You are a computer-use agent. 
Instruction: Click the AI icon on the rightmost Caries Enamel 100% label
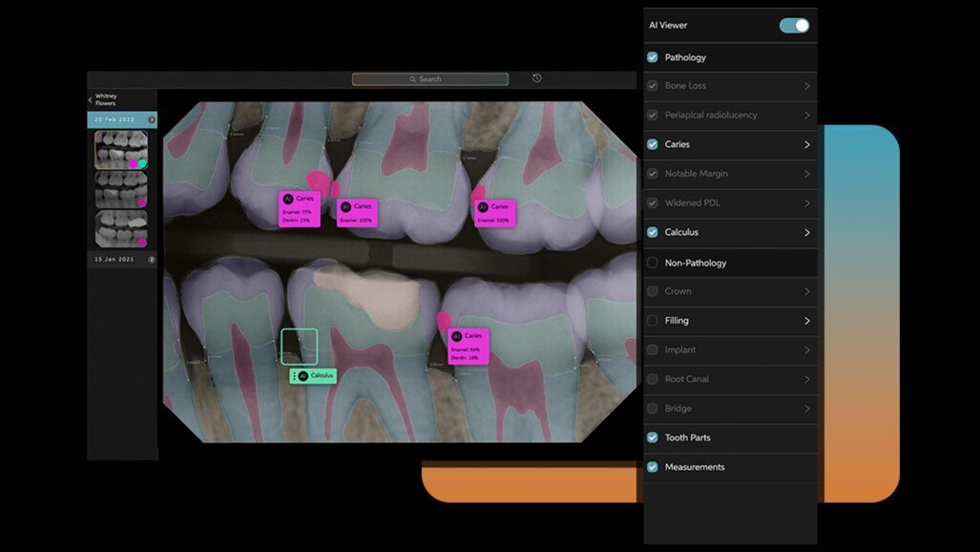482,208
